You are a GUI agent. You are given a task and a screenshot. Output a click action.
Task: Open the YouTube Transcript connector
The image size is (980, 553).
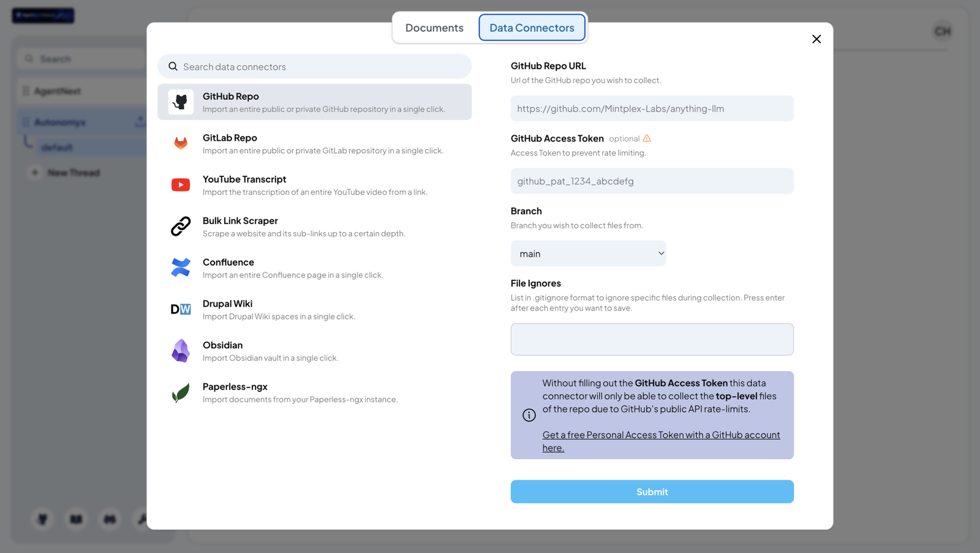pos(314,184)
